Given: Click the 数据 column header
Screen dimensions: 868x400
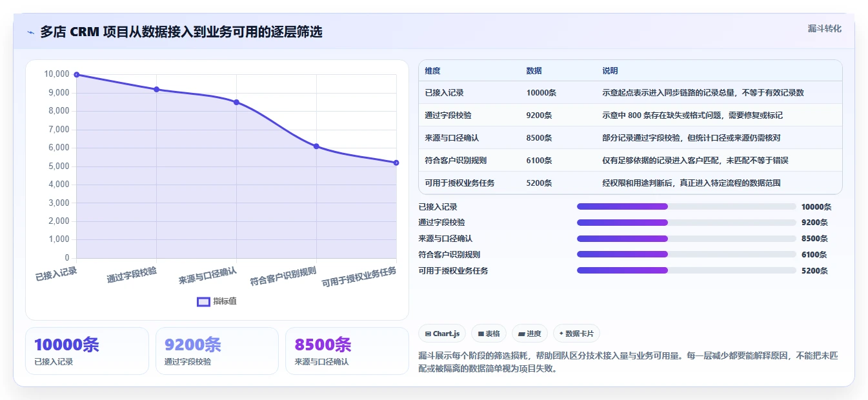Looking at the screenshot, I should [558, 70].
